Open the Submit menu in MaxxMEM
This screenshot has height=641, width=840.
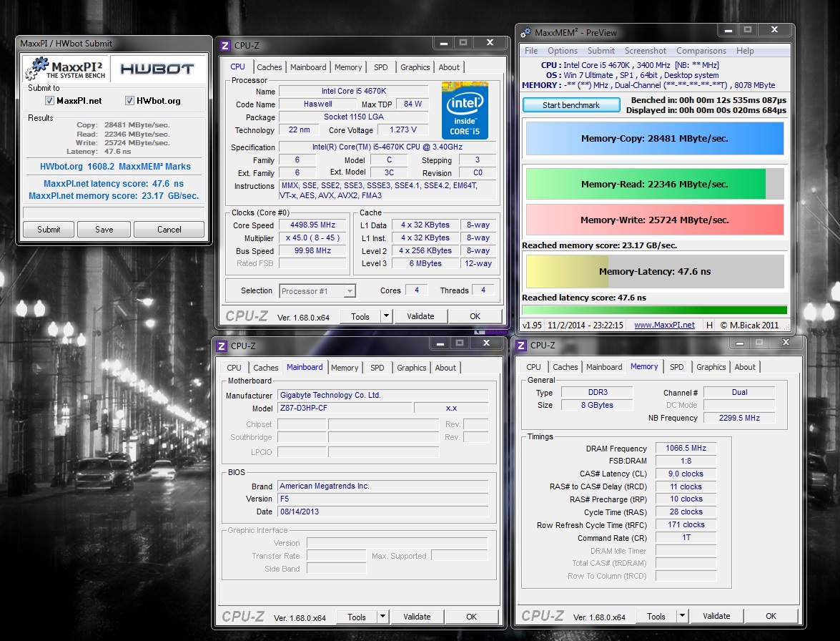coord(601,51)
